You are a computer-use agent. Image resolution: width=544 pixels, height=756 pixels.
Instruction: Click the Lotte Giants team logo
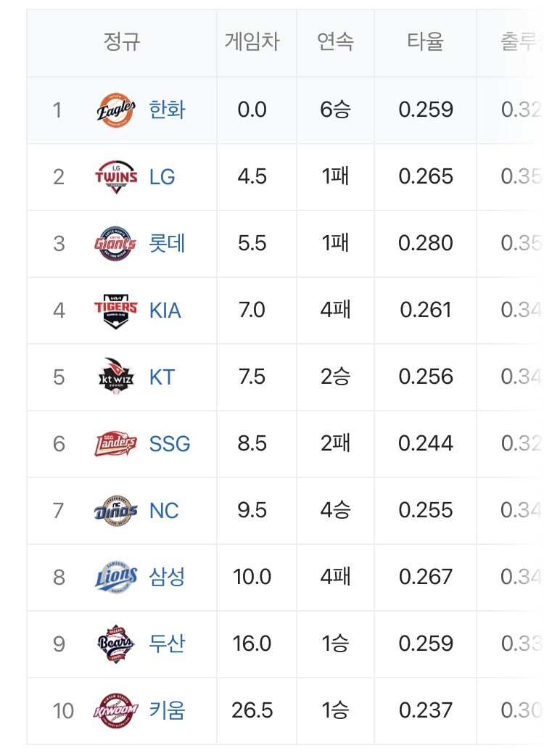pos(115,244)
